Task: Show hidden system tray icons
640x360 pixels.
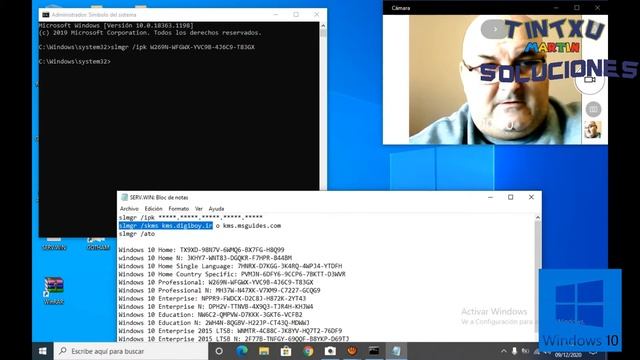Action: (x=504, y=351)
